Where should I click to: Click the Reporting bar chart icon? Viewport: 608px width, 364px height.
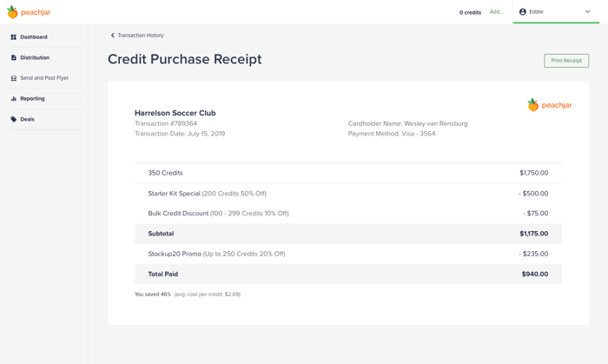pos(14,99)
